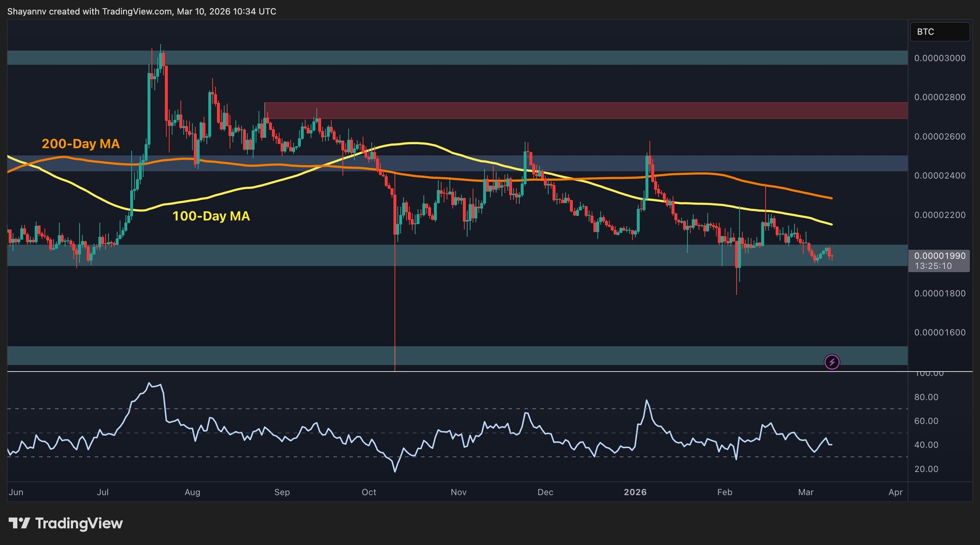Click the 2026 label on time axis
The height and width of the screenshot is (545, 980).
tap(635, 492)
